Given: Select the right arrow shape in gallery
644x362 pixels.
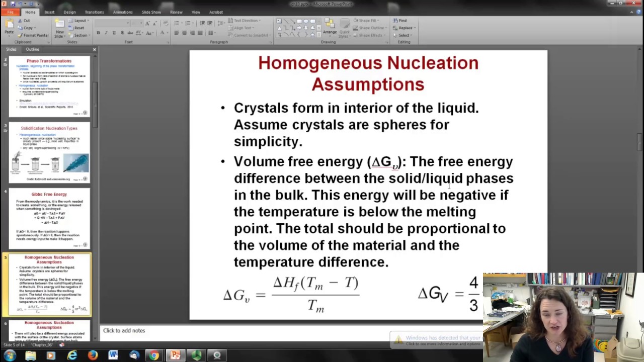Looking at the screenshot, I should (x=299, y=28).
